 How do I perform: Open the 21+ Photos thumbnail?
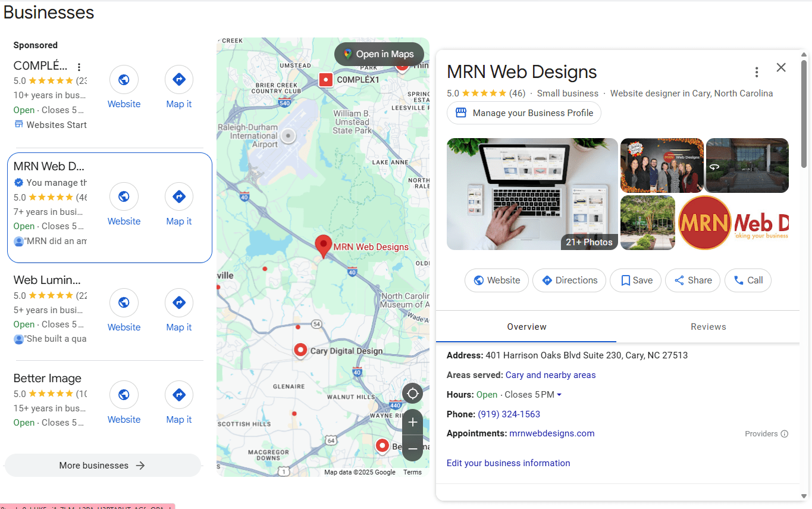pyautogui.click(x=589, y=242)
